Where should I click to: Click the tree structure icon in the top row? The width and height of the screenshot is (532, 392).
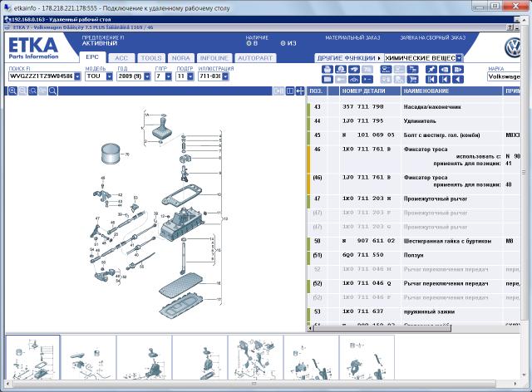(x=412, y=70)
